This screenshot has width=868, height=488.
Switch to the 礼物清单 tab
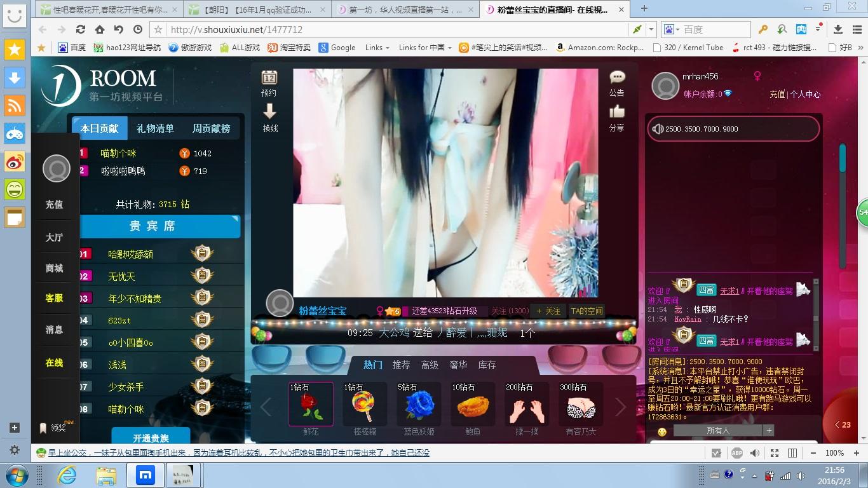tap(155, 128)
